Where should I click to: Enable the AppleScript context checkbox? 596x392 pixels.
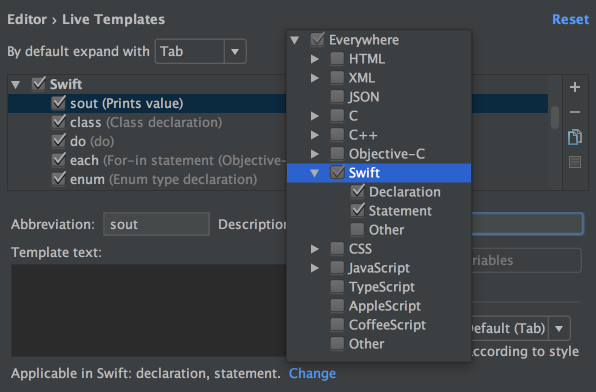337,306
